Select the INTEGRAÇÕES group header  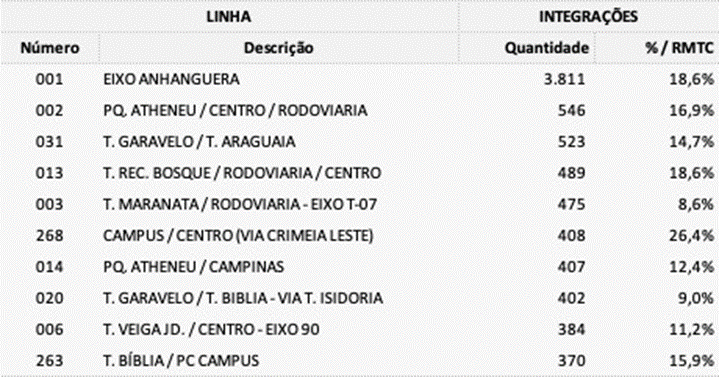(x=588, y=17)
